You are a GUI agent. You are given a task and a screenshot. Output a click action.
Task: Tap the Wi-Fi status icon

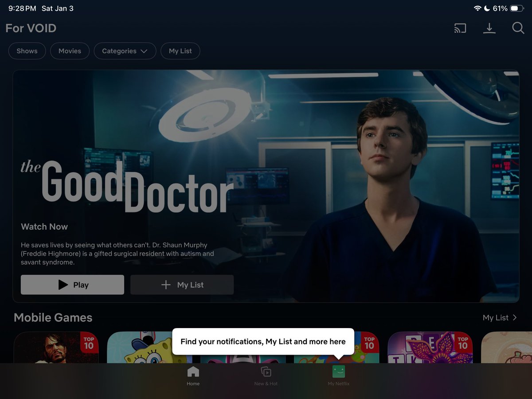tap(477, 8)
